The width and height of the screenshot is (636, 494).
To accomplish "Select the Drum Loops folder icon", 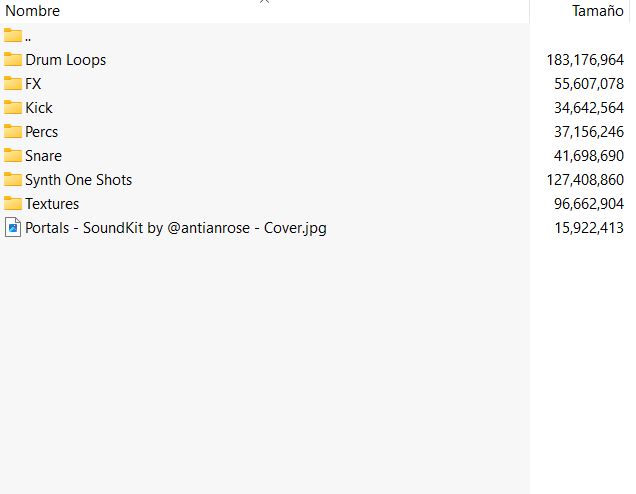I will pyautogui.click(x=13, y=60).
